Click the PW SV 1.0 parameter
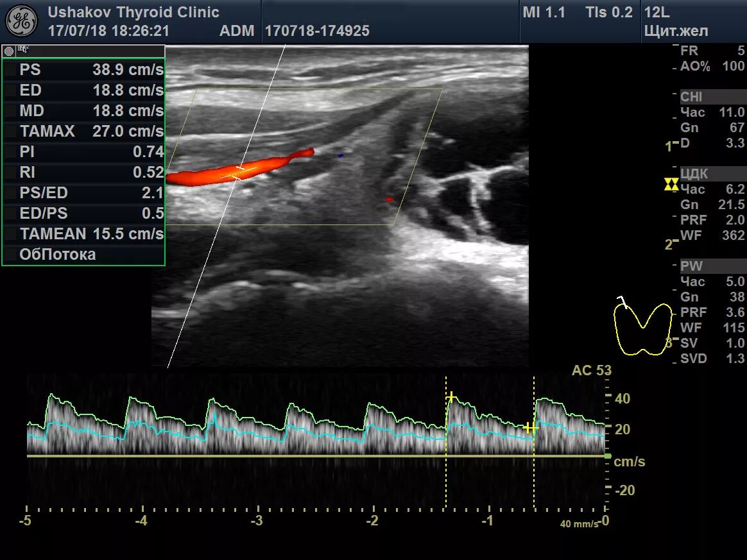 click(x=712, y=343)
